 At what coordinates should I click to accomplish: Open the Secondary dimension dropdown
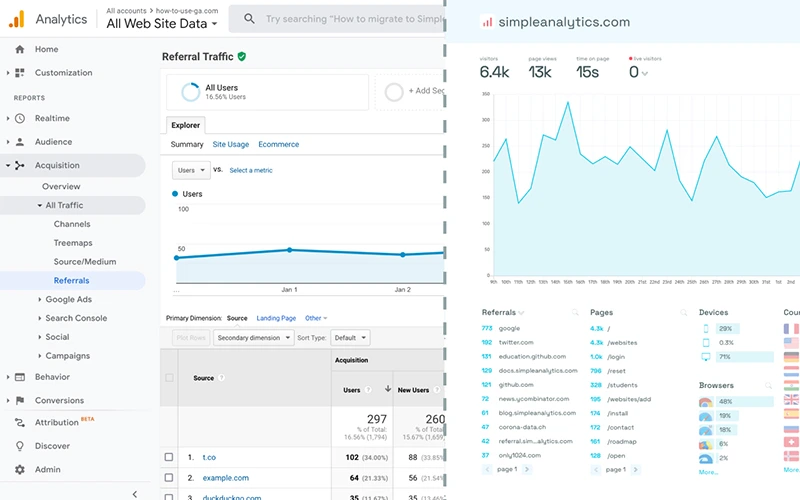click(254, 338)
